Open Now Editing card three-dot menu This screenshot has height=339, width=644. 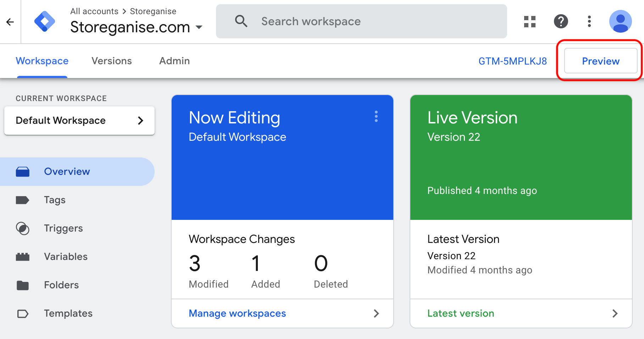click(x=376, y=116)
